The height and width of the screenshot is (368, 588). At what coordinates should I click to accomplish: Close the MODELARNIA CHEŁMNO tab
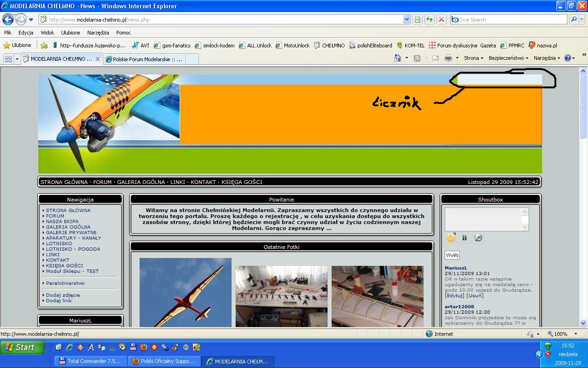click(97, 59)
